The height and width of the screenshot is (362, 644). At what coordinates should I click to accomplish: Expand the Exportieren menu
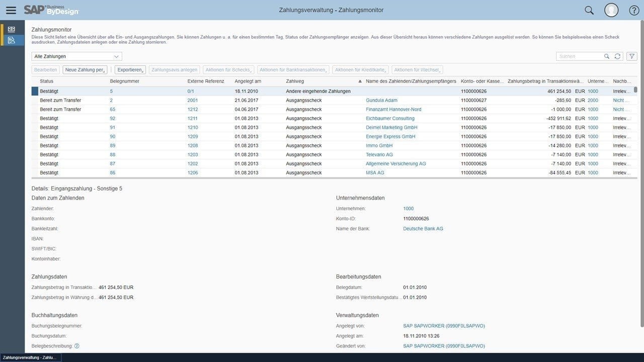(130, 70)
